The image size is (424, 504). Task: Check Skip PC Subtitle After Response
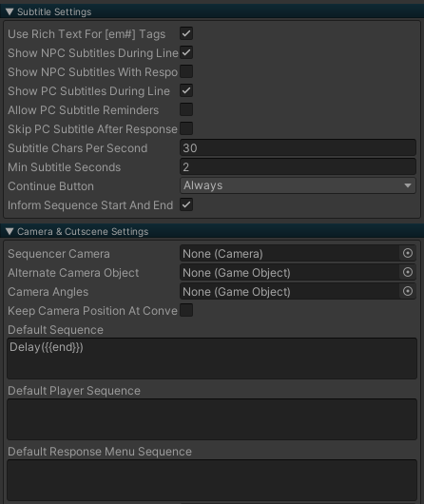coord(186,128)
